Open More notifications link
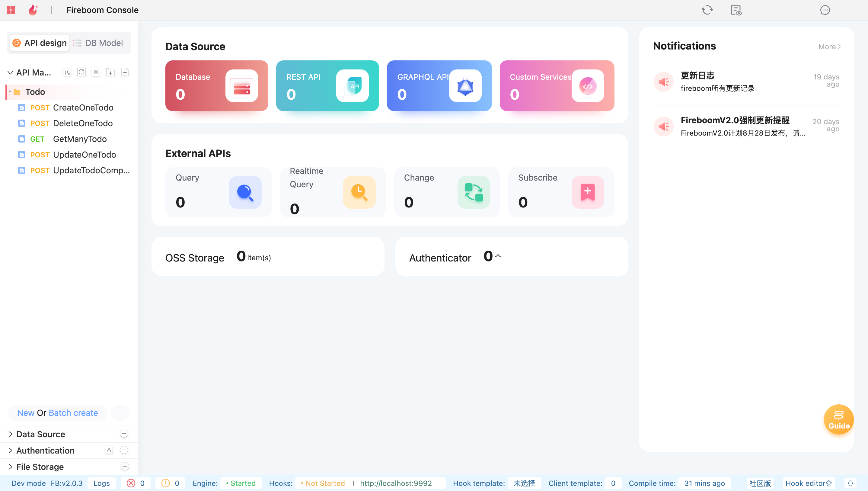This screenshot has width=868, height=491. point(829,47)
